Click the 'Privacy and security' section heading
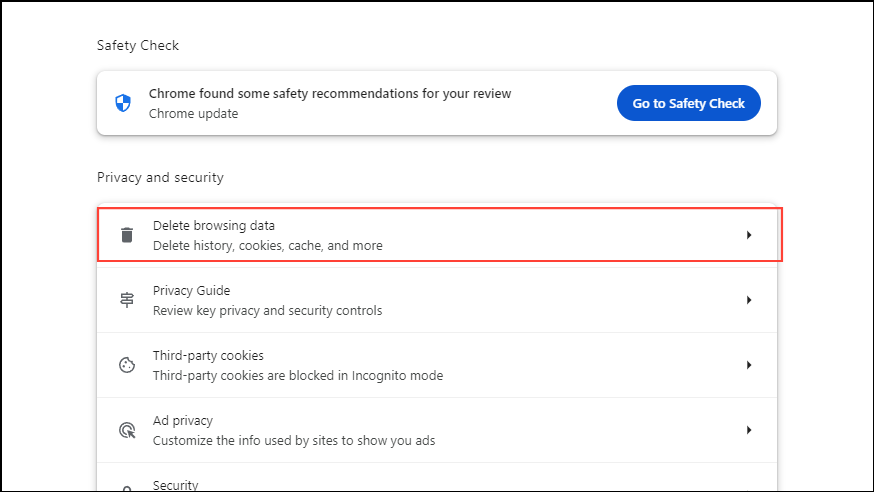Viewport: 874px width, 492px height. (160, 177)
